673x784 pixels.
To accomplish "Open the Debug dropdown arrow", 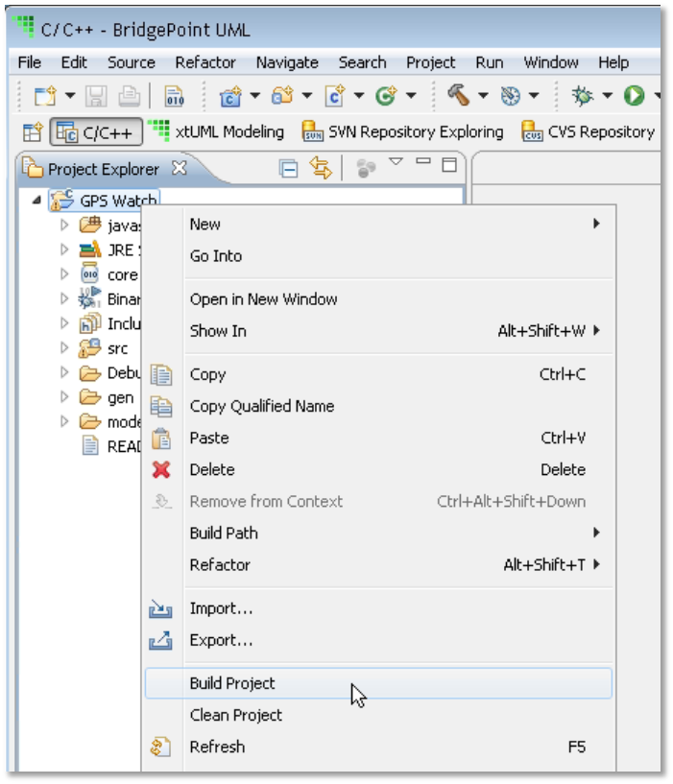I will (607, 95).
